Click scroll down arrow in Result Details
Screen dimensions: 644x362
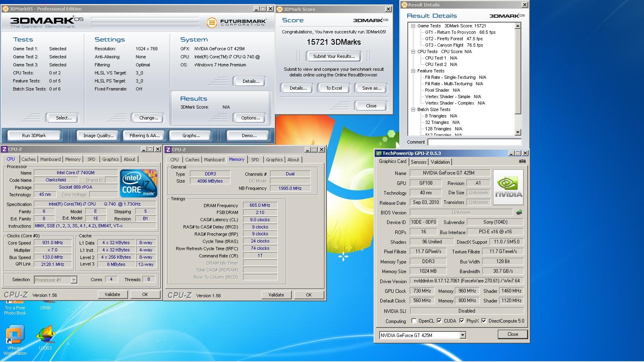[518, 132]
